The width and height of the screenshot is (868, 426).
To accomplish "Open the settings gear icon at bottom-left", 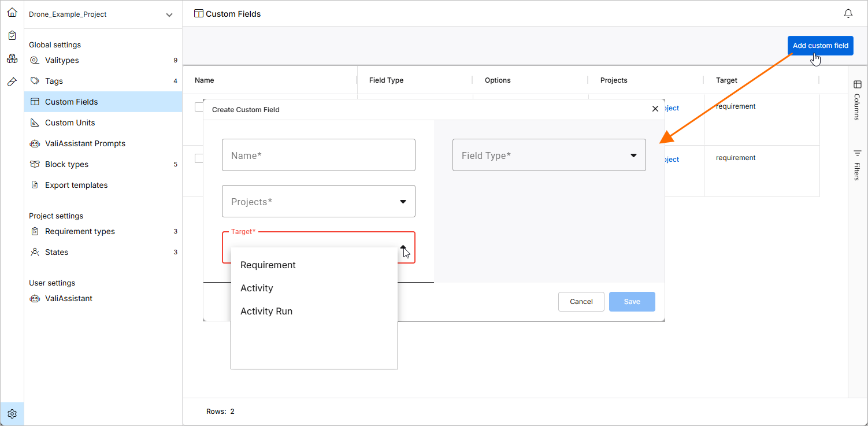I will click(12, 414).
